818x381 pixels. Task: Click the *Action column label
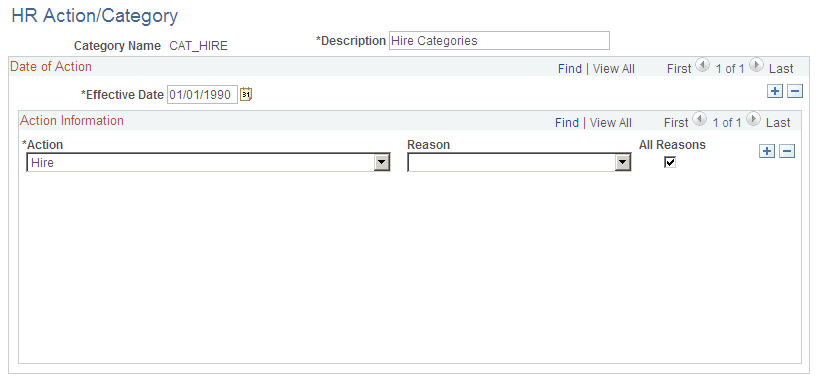pos(42,145)
